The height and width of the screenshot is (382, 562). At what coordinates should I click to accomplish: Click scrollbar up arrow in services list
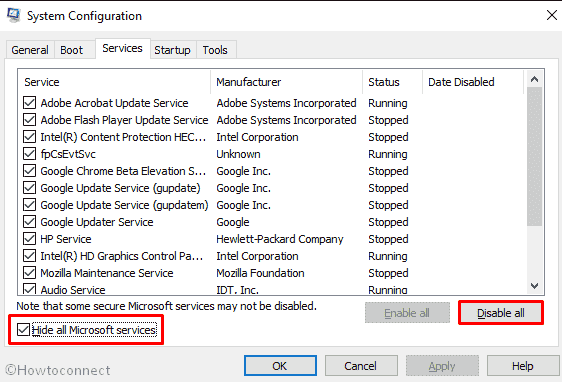(534, 79)
